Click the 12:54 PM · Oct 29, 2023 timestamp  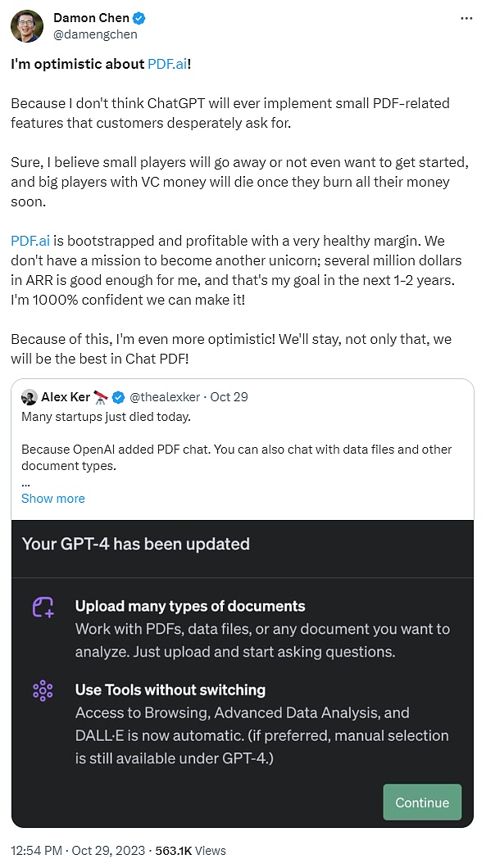(78, 850)
